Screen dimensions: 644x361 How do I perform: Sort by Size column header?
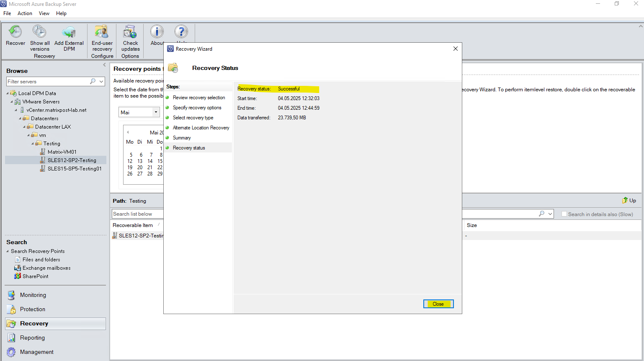pyautogui.click(x=472, y=225)
